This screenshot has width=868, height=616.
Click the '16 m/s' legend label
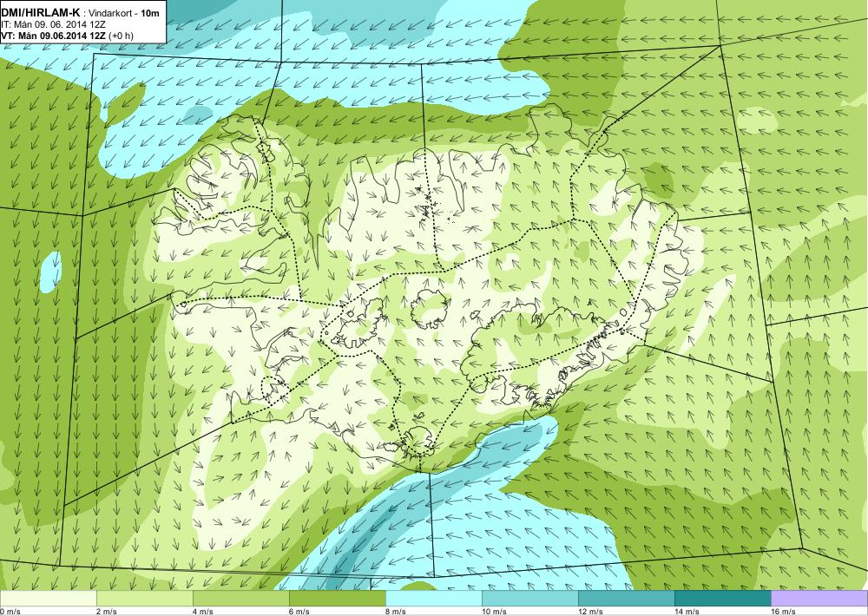(x=783, y=612)
